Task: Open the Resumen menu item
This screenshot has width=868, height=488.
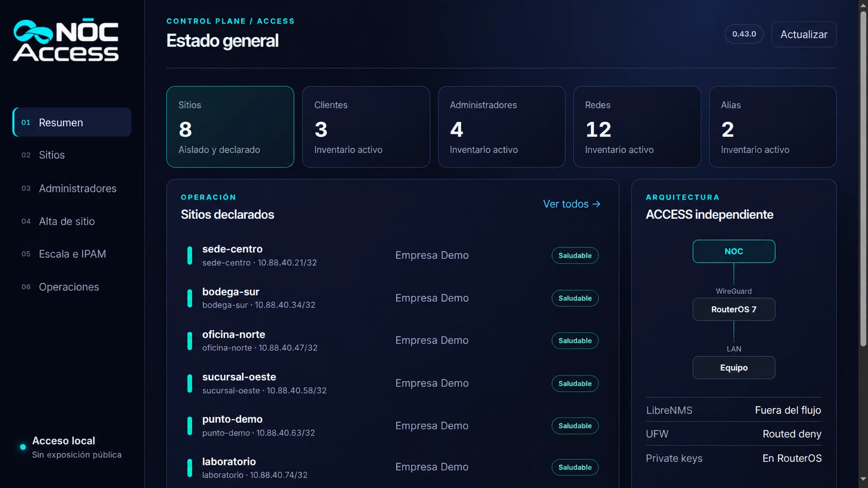Action: (x=72, y=122)
